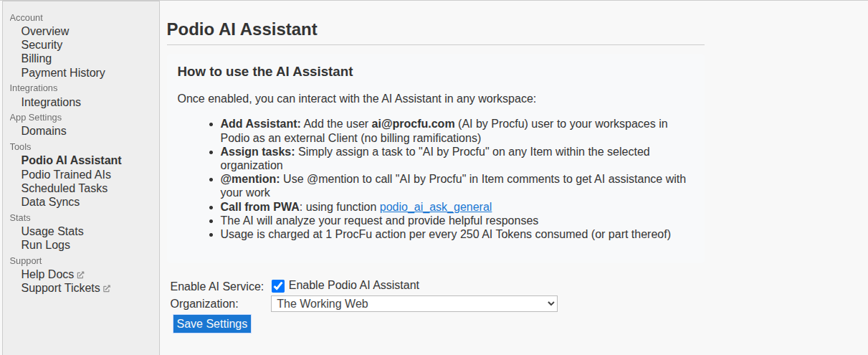This screenshot has width=868, height=355.
Task: Open the Organization dropdown
Action: [414, 304]
